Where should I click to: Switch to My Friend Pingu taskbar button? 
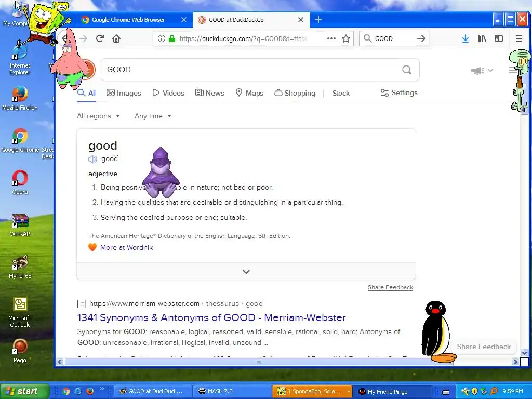392,391
